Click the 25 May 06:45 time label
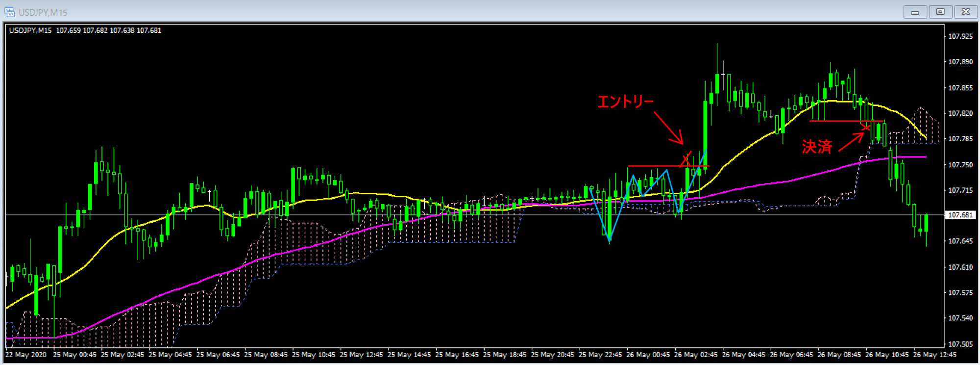Screen dimensions: 980x365 coord(218,355)
